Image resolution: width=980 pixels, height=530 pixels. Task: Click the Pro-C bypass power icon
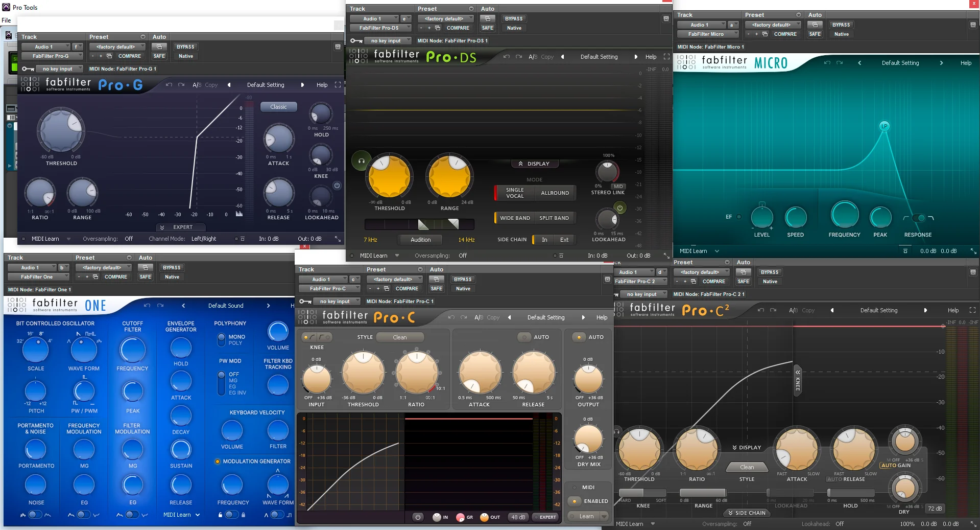pos(418,517)
